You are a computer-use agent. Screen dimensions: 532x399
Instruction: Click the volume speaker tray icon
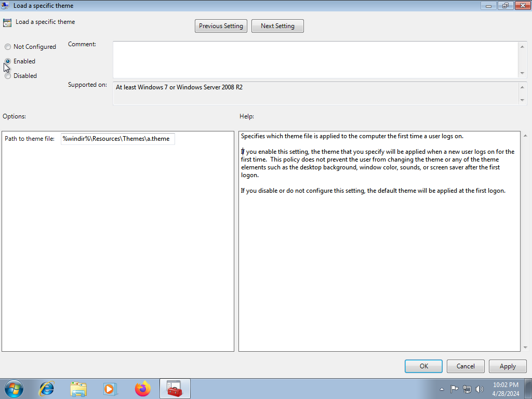[479, 389]
